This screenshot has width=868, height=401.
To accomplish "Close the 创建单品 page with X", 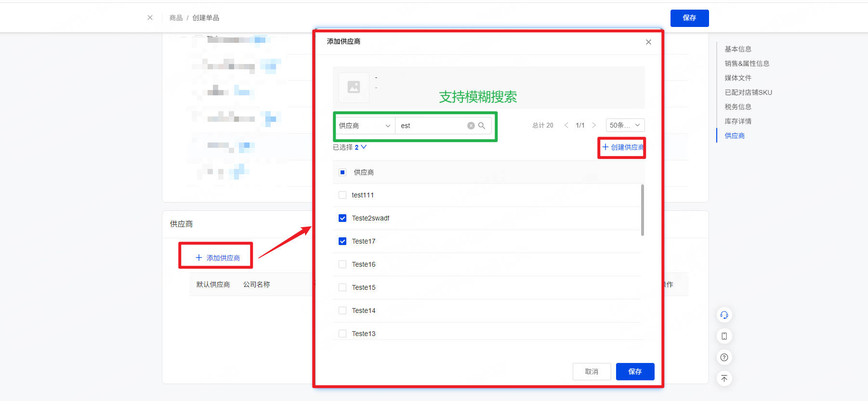I will 150,18.
